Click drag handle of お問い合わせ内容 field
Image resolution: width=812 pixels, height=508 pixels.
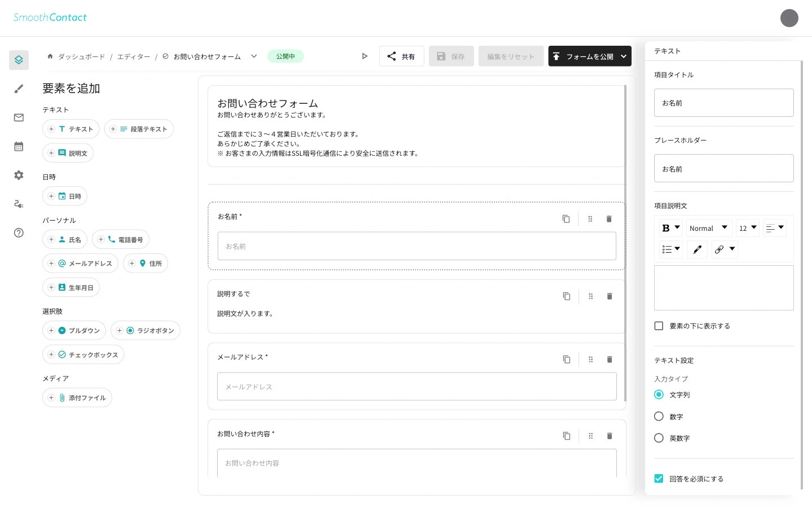point(590,436)
